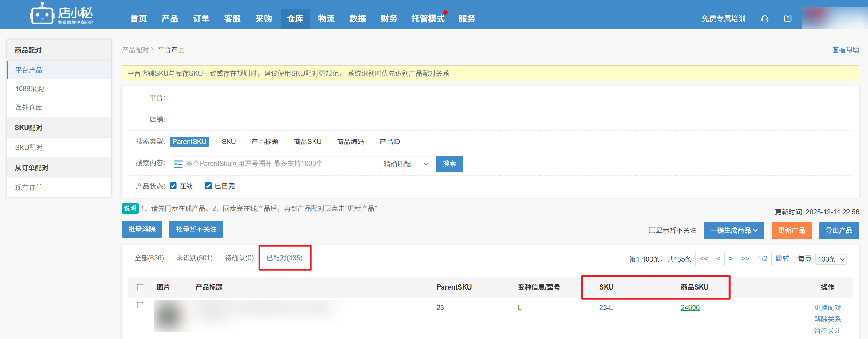Uncheck the 已售完 product status checkbox
868x339 pixels.
208,186
